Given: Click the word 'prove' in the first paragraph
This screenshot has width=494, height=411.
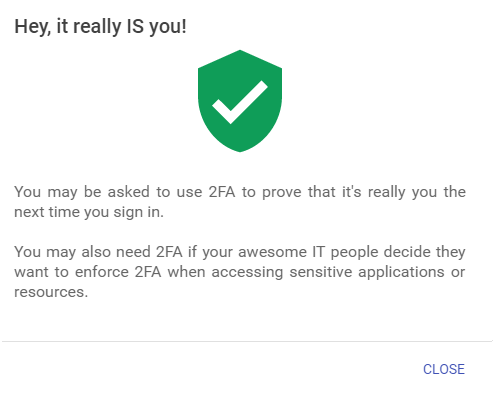Looking at the screenshot, I should [282, 192].
